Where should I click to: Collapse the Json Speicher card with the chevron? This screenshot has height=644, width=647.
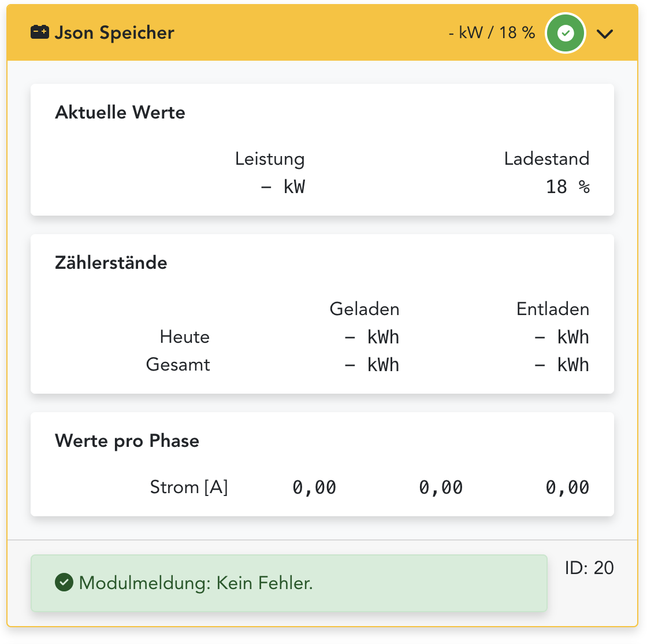point(605,34)
